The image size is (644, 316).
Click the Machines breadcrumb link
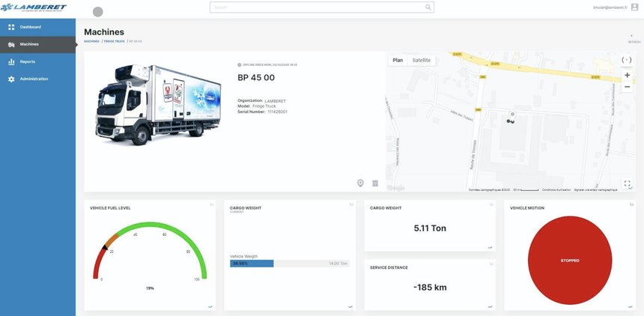[91, 41]
